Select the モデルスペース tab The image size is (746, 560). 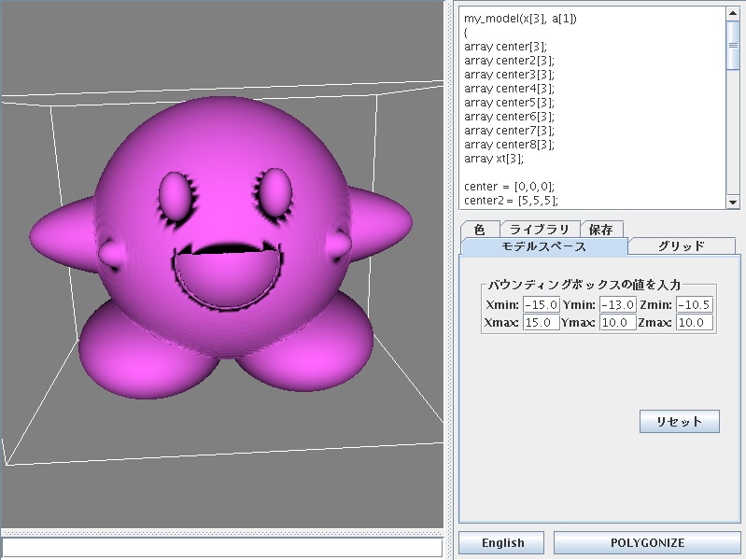543,246
